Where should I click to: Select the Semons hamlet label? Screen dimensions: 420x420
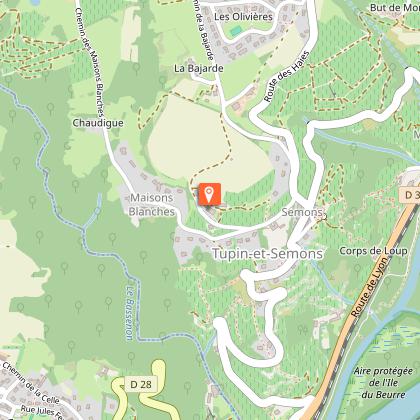tap(302, 212)
